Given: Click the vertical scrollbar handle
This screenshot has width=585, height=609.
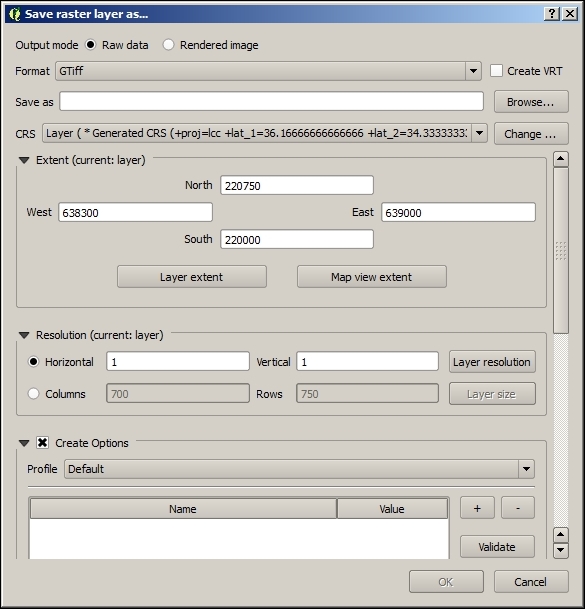Looking at the screenshot, I should pyautogui.click(x=561, y=251).
